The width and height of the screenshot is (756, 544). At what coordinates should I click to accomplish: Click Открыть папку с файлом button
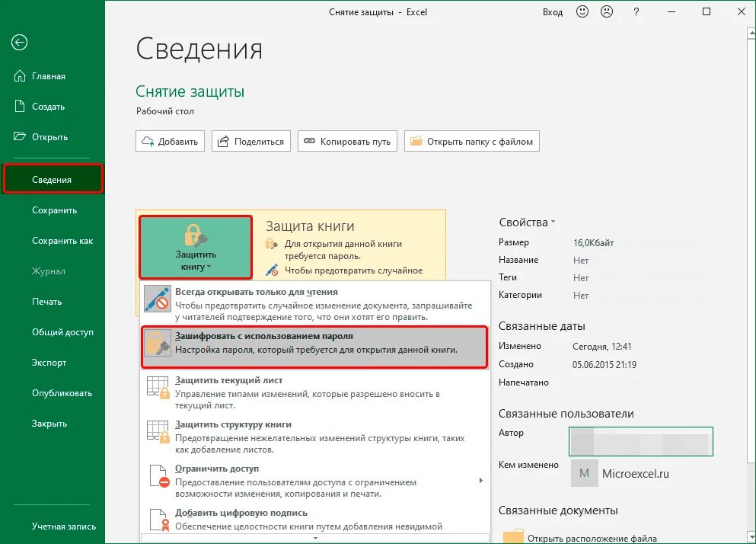pos(471,141)
